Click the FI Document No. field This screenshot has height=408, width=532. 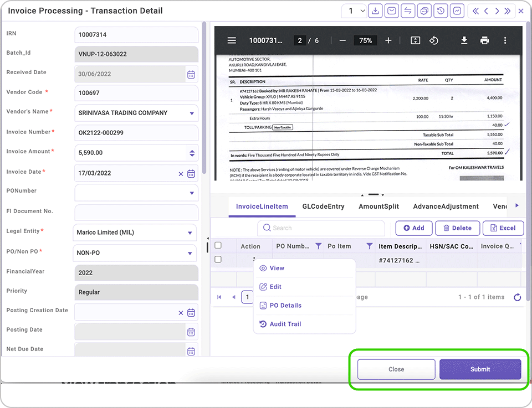pyautogui.click(x=136, y=213)
